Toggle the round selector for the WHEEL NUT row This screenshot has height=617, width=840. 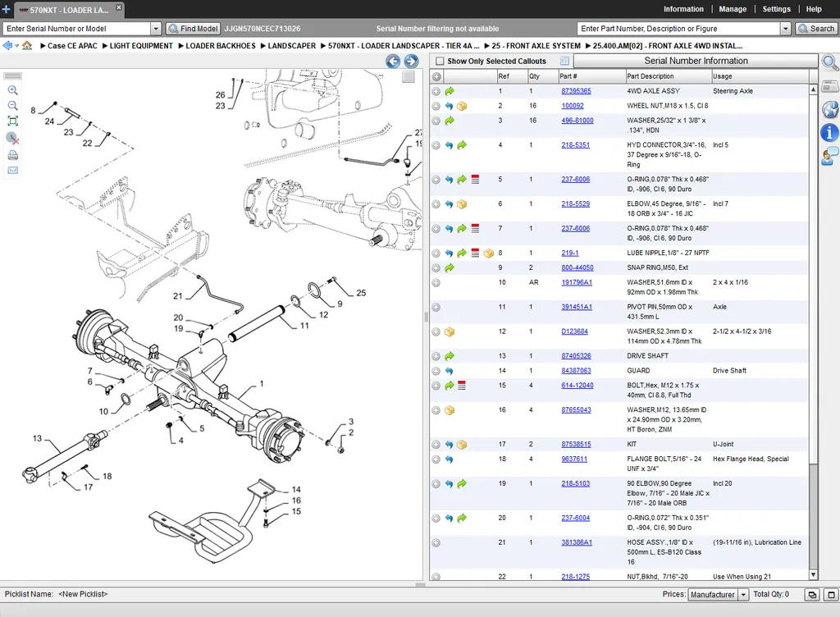tap(436, 106)
